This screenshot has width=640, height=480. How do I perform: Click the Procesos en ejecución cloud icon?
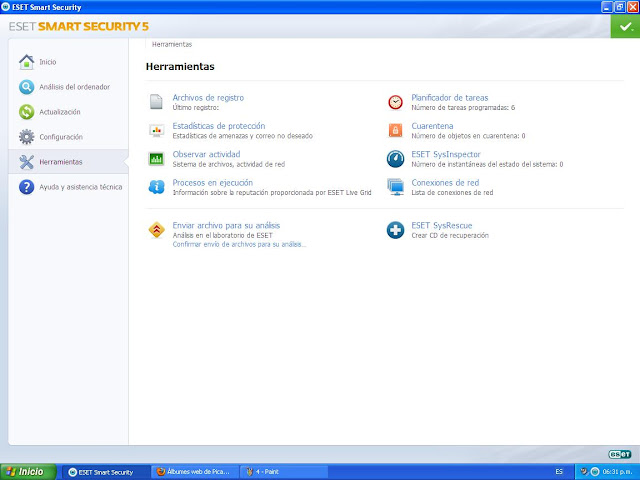coord(156,187)
